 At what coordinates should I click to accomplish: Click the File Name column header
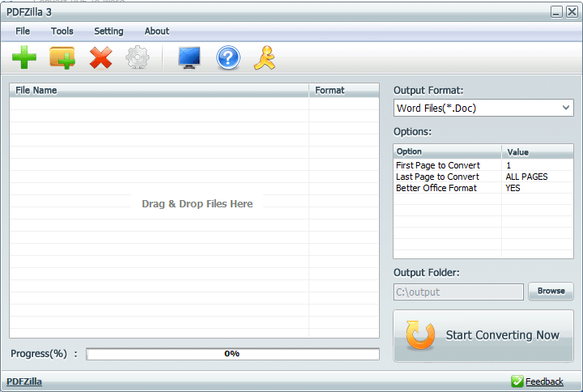pos(160,91)
